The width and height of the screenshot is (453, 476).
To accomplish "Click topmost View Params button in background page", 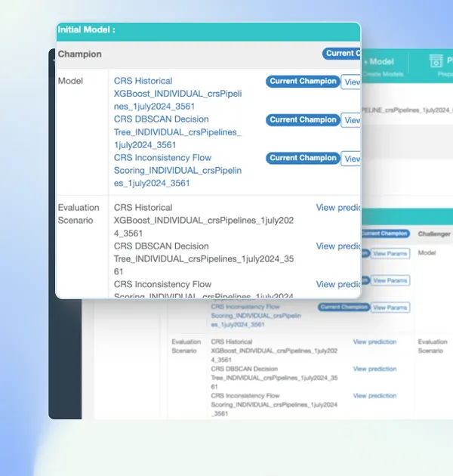I will click(390, 253).
